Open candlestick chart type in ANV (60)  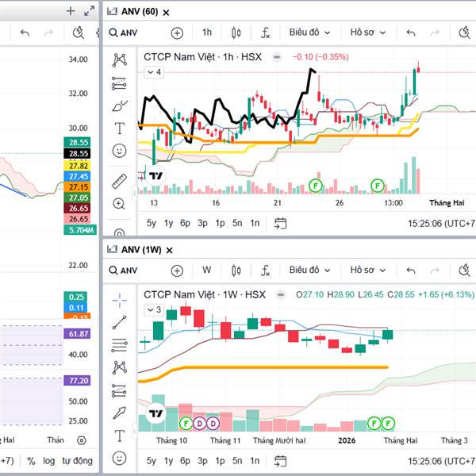(236, 33)
